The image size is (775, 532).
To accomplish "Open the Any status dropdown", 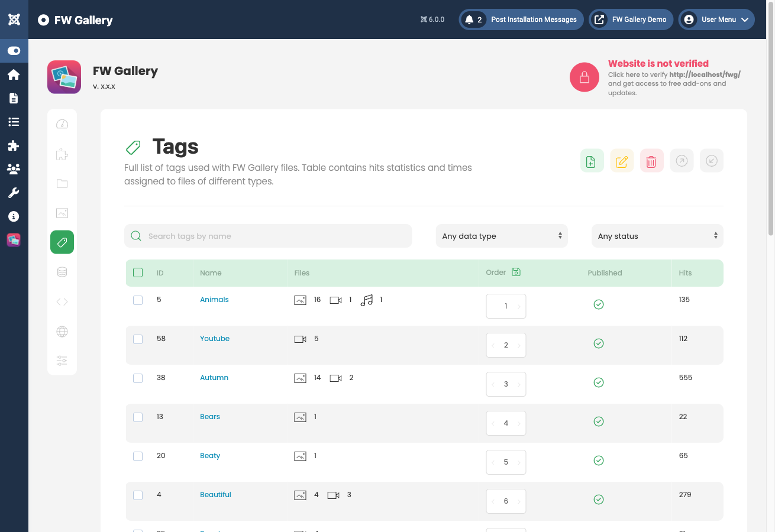I will point(657,235).
